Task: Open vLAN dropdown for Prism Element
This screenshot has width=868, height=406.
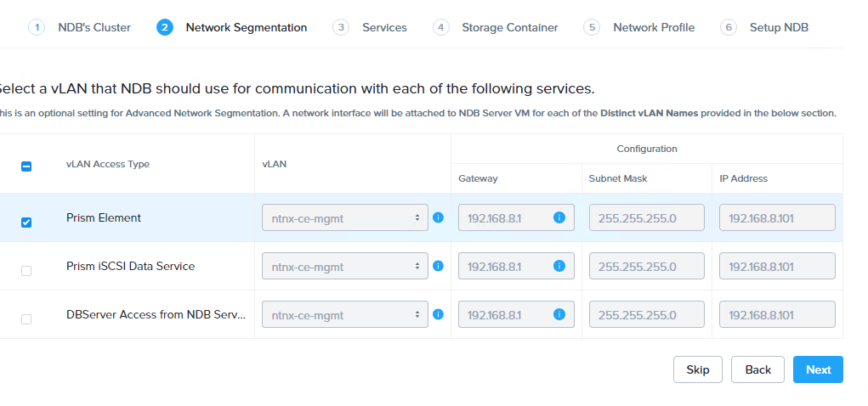Action: pyautogui.click(x=344, y=218)
